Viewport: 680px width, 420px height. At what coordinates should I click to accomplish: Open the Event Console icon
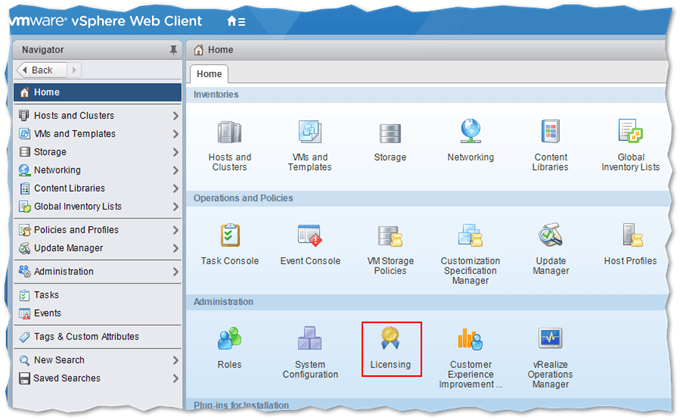[310, 236]
